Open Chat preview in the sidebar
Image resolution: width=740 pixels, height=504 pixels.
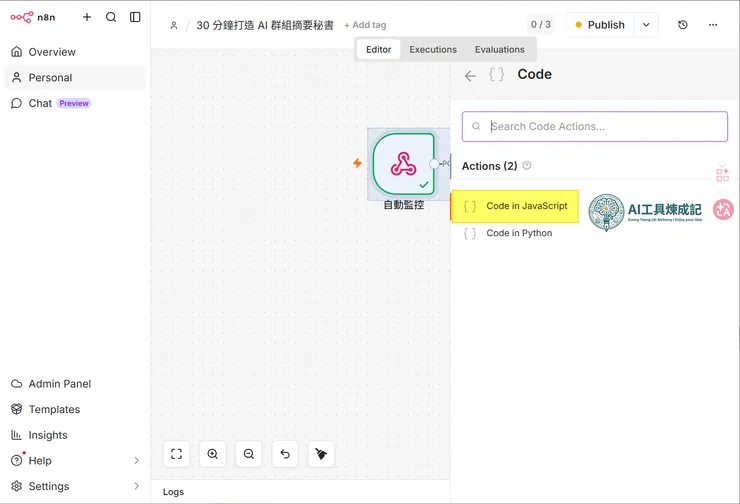pos(75,103)
